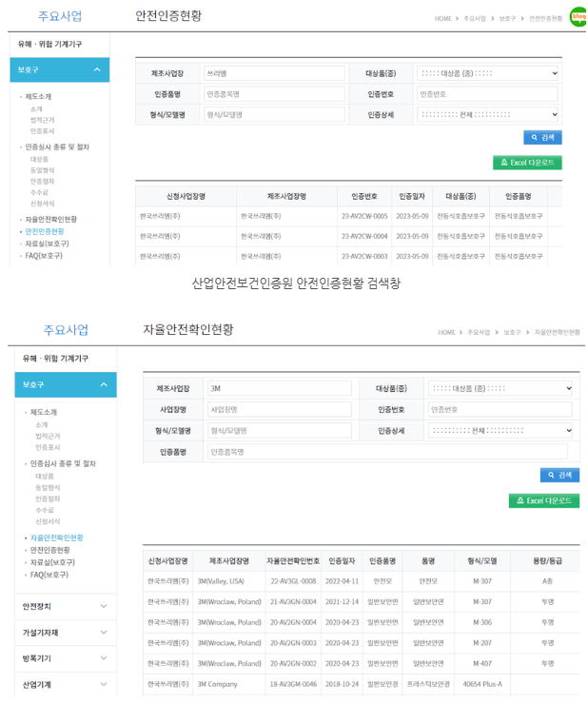588x703 pixels.
Task: Open 대상품(중) dropdown on the 자율안전확인현황 page
Action: (500, 388)
